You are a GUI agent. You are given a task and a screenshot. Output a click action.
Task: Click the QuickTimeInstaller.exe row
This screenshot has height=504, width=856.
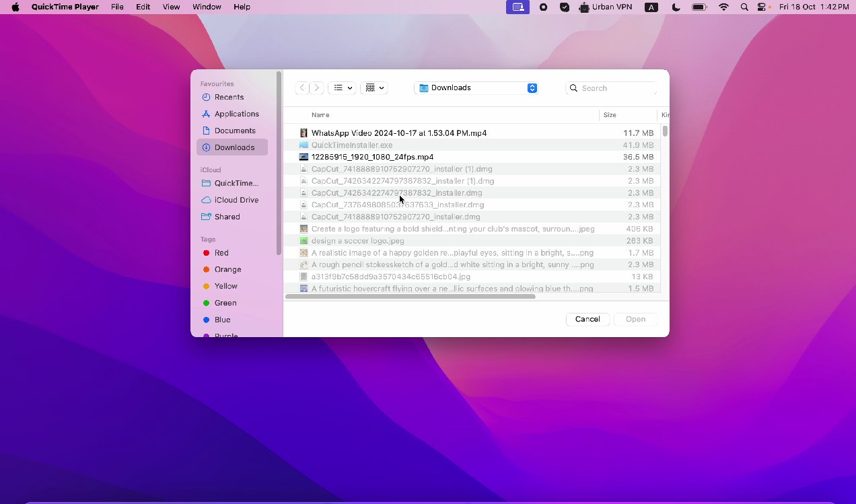tap(472, 145)
